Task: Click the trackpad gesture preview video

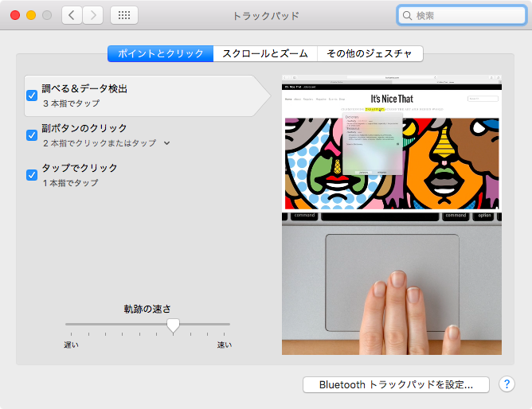Action: [392, 215]
